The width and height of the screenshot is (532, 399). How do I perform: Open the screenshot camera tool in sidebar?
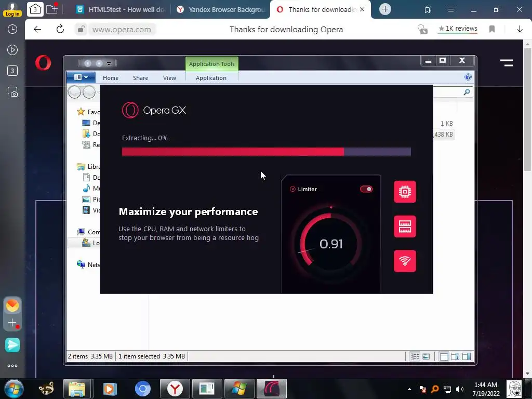(12, 91)
